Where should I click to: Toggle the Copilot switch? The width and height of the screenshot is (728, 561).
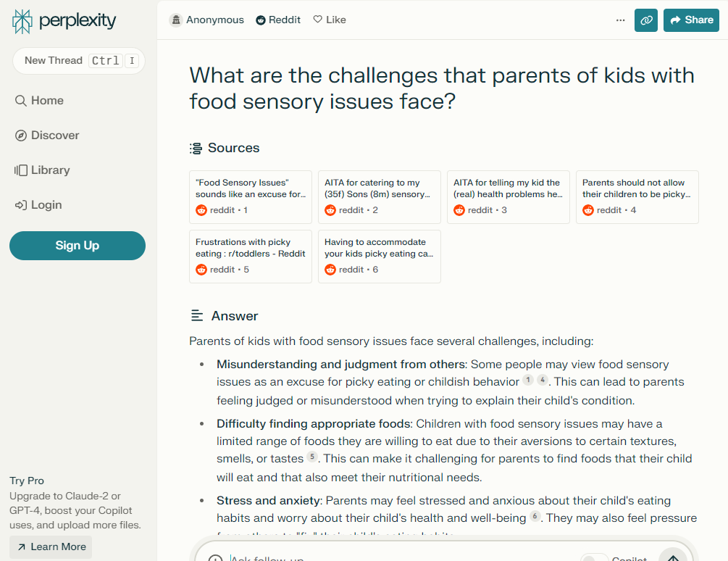coord(594,557)
